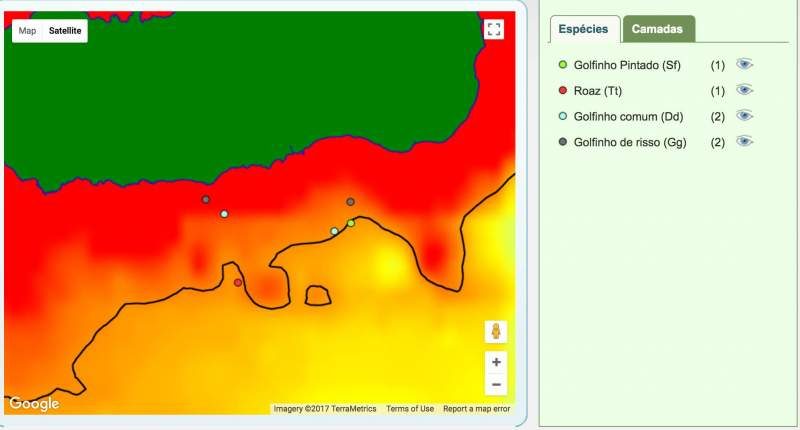Toggle visibility of Roaz (Tt)
This screenshot has height=430, width=800.
pyautogui.click(x=744, y=90)
